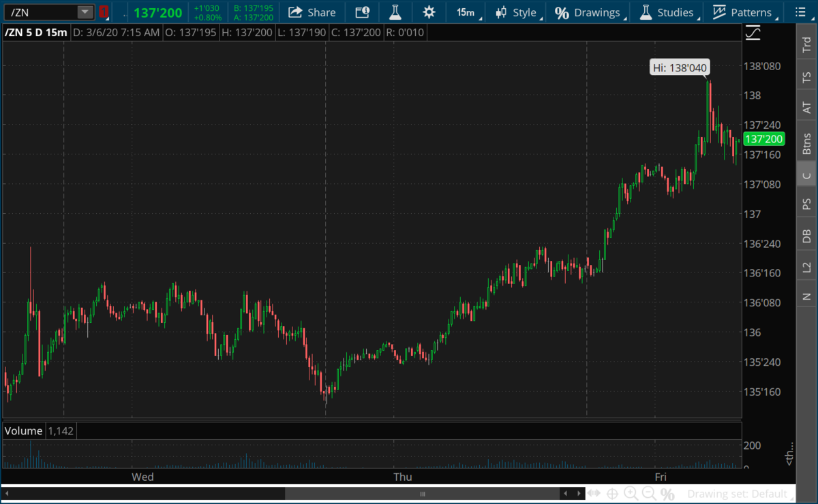This screenshot has width=818, height=504.
Task: Click the last price 137'200 in header
Action: point(157,13)
